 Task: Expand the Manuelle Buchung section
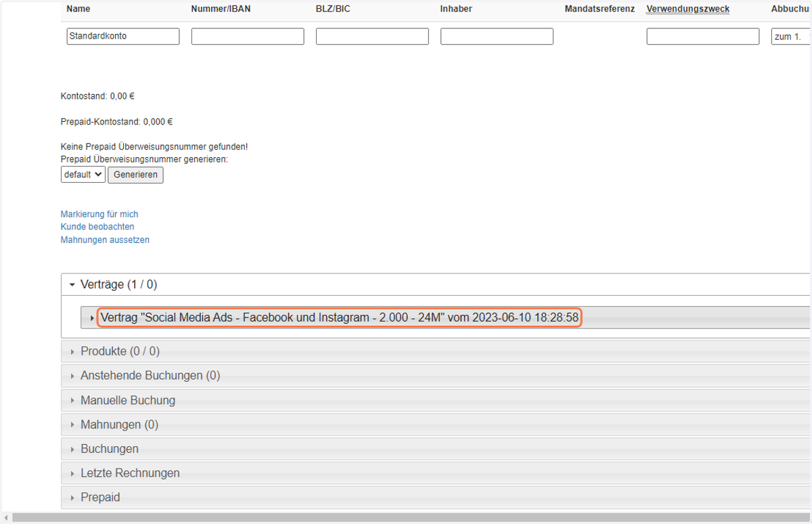point(436,400)
